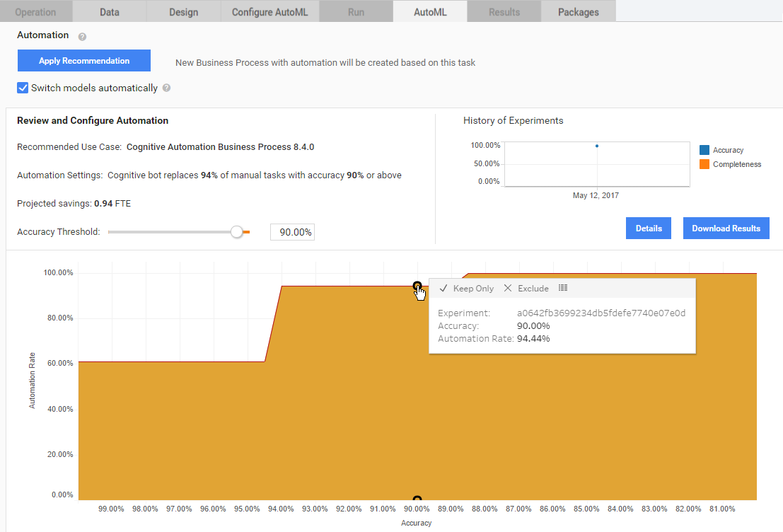Click Cognitive Automation Business Process 8.4.0 text
This screenshot has width=783, height=532.
tap(220, 147)
